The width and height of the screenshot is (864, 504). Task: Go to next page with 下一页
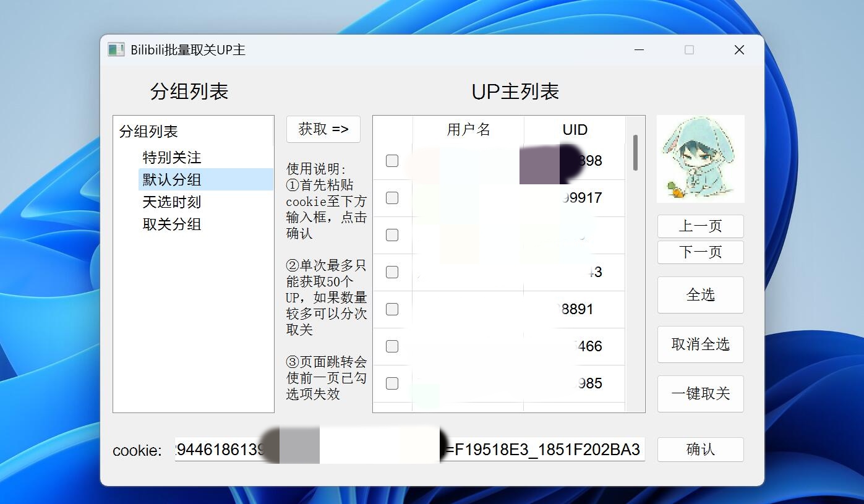coord(700,252)
